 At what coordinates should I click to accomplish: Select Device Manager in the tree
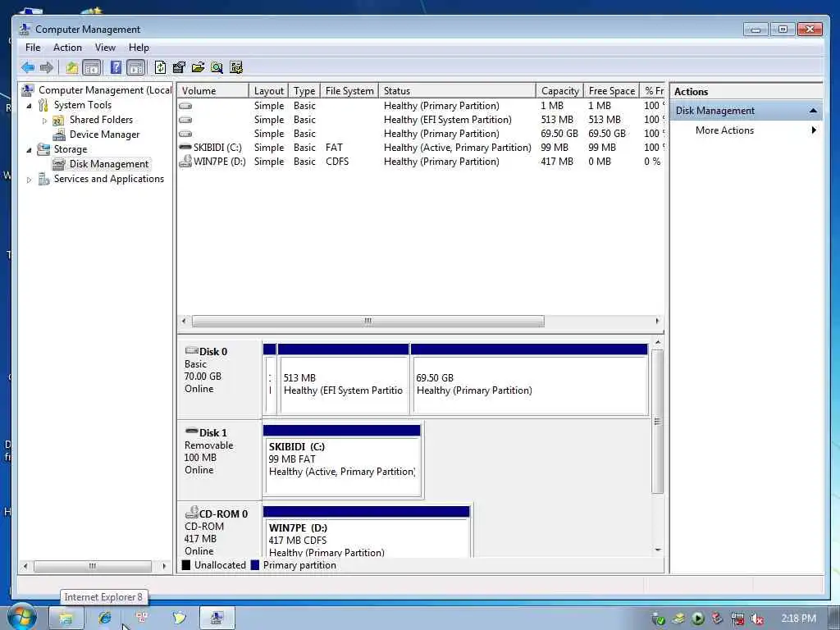click(104, 135)
